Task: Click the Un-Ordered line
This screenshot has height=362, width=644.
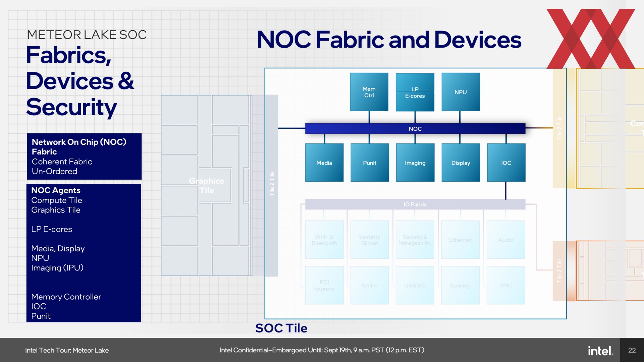Action: (x=54, y=171)
